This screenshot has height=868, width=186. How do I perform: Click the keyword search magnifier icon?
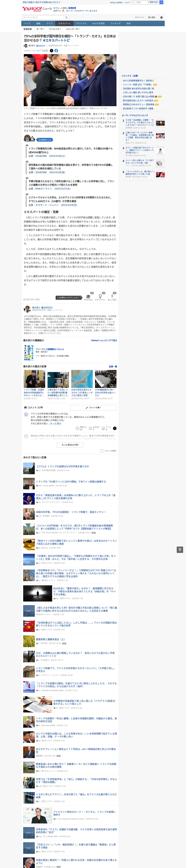66,18
